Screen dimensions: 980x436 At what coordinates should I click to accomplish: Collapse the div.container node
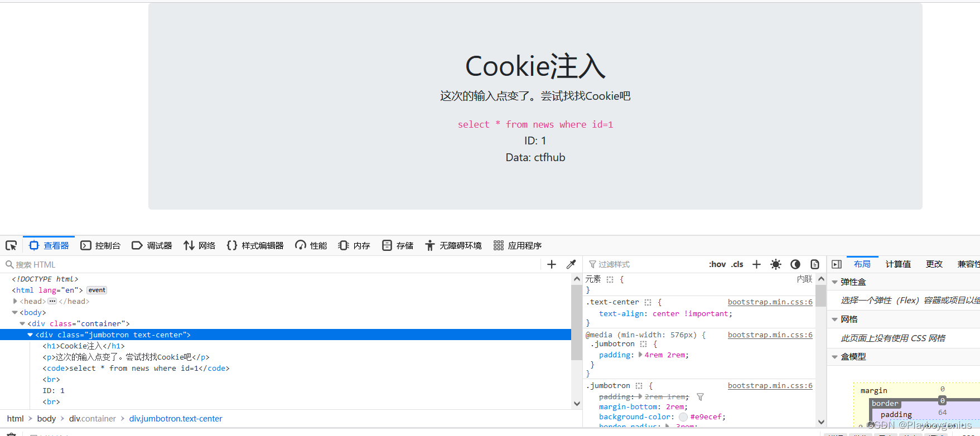[22, 323]
